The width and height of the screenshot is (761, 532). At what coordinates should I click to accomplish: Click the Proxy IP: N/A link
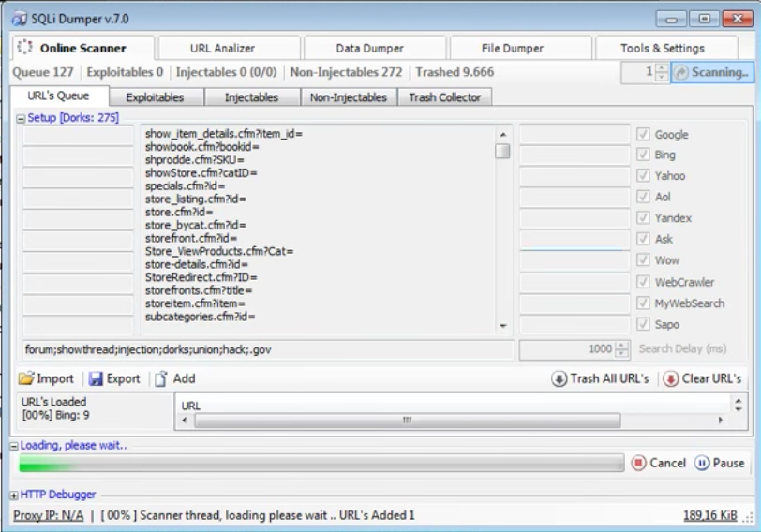(48, 515)
